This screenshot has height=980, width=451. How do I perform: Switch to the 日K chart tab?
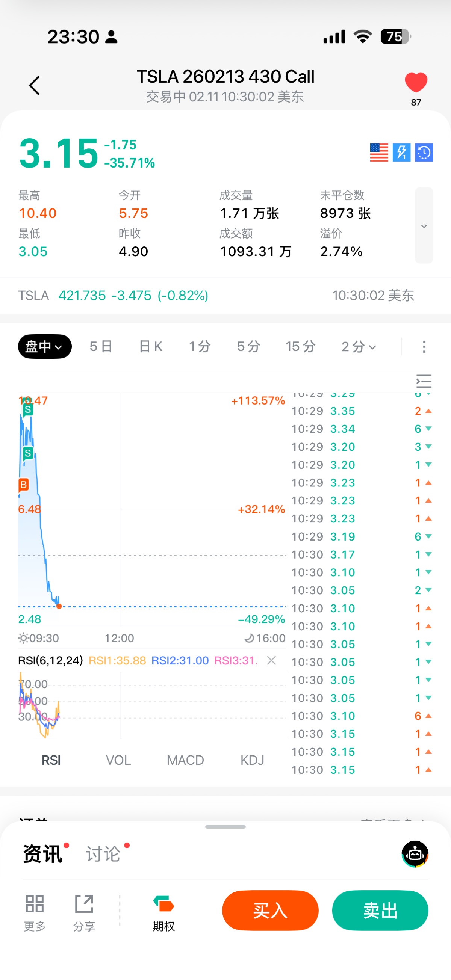pos(151,346)
